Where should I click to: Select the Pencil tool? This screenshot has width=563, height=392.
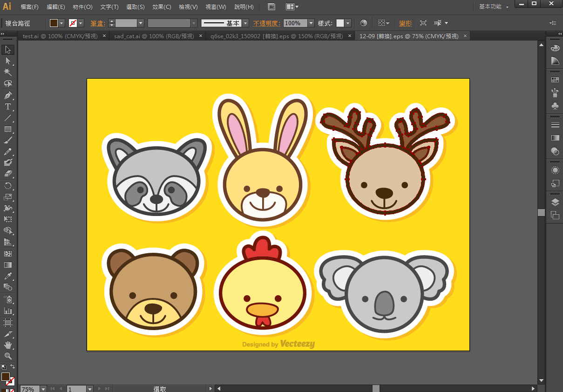coord(8,151)
